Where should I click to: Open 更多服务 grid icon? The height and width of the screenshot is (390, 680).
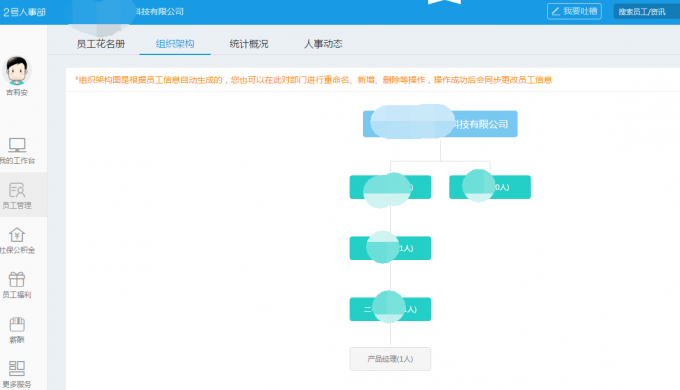coord(17,369)
